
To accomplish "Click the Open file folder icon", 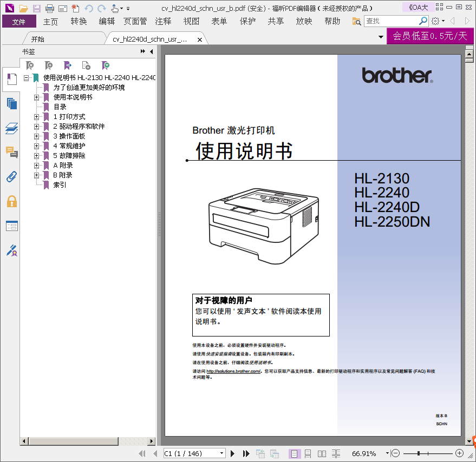I will (x=23, y=9).
